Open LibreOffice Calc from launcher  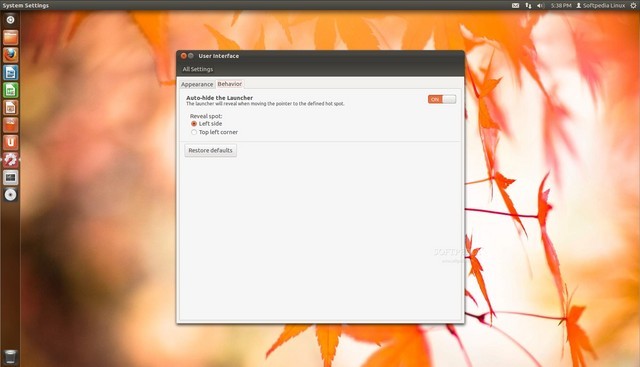(10, 90)
